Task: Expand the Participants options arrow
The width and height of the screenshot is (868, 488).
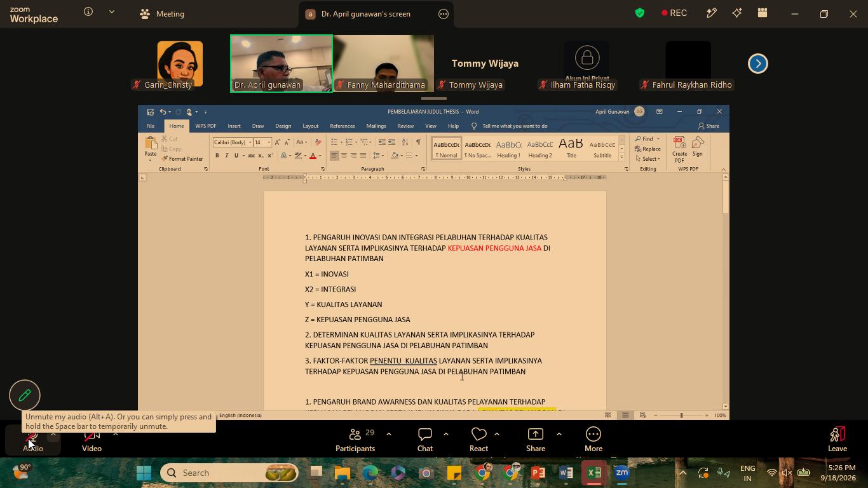Action: click(x=388, y=434)
